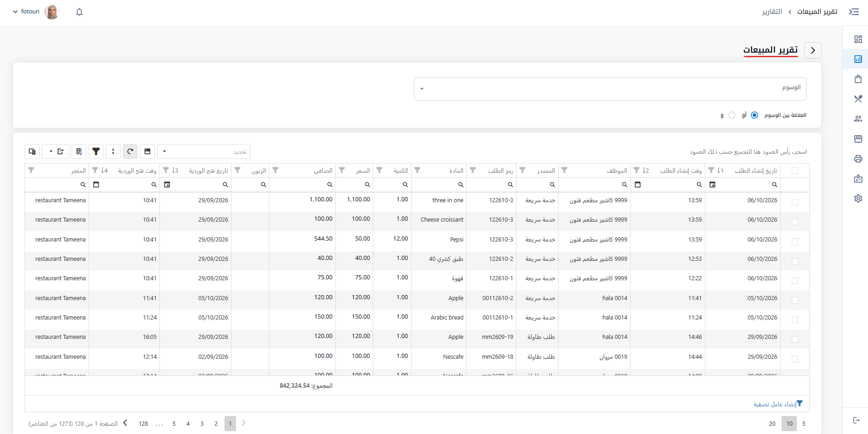
Task: Open the settings gear sidebar icon
Action: pyautogui.click(x=858, y=198)
